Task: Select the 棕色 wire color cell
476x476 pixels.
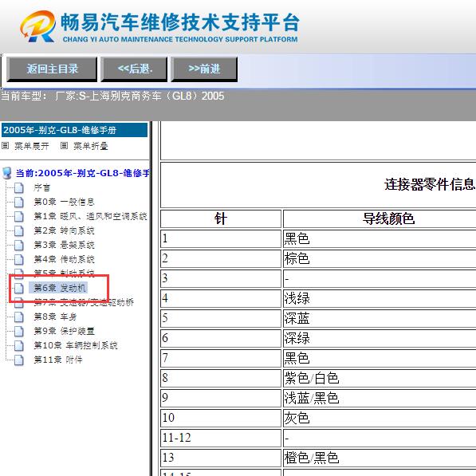Action: [380, 258]
